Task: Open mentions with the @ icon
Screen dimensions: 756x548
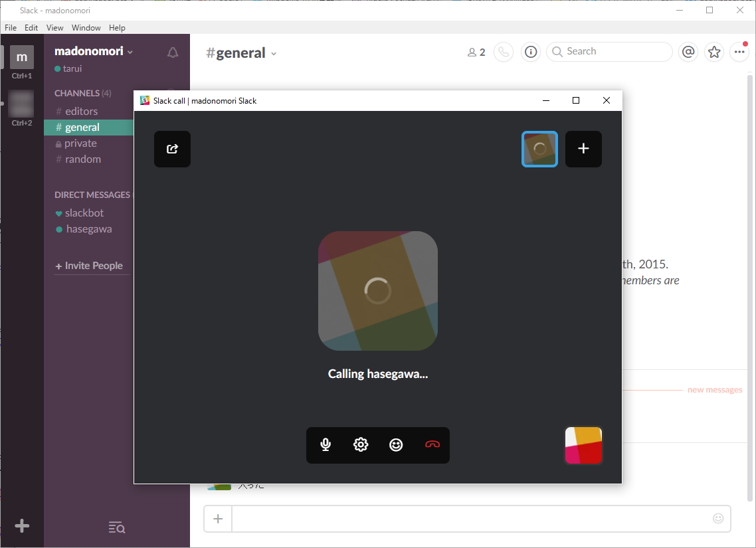Action: pos(688,52)
